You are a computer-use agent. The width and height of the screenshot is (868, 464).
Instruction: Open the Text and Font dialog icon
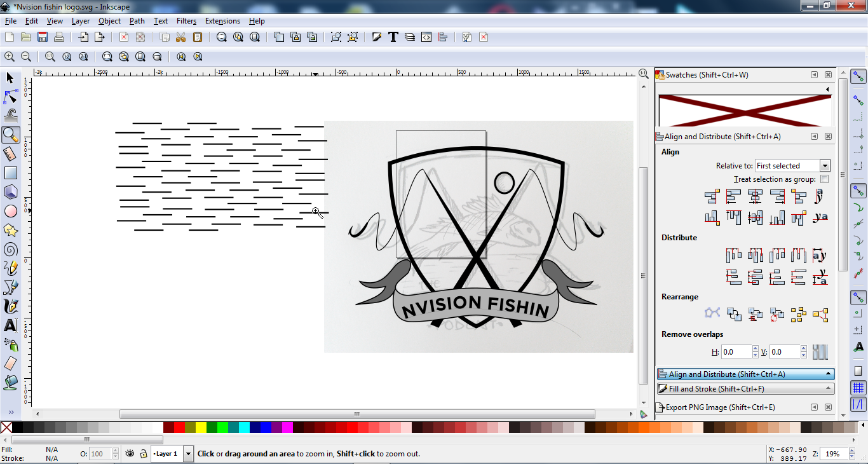click(x=393, y=38)
